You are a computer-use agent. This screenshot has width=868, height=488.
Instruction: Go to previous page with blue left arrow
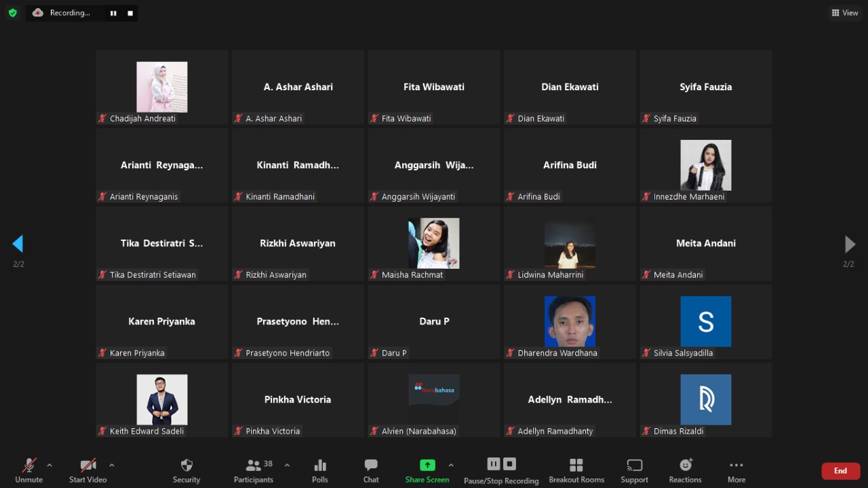tap(18, 244)
